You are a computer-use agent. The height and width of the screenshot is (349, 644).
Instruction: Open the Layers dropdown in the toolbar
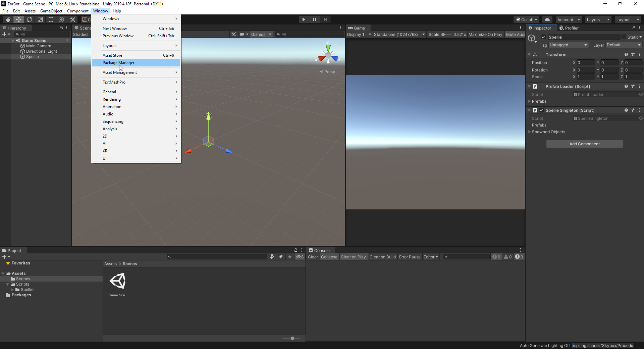click(598, 20)
